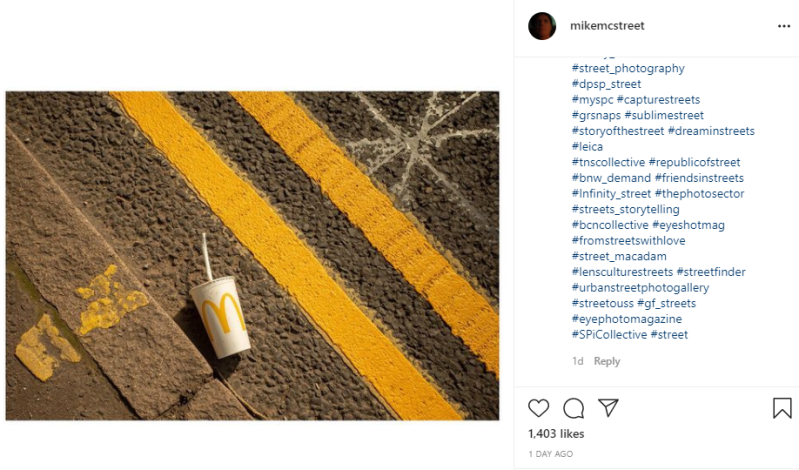
Task: Click the 1d comment timestamp
Action: [577, 361]
